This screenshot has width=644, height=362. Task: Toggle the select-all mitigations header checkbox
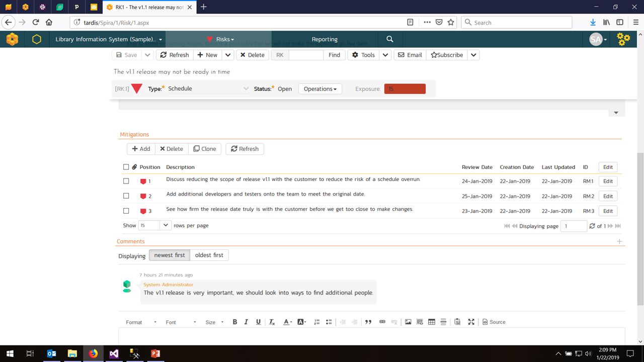(x=126, y=167)
